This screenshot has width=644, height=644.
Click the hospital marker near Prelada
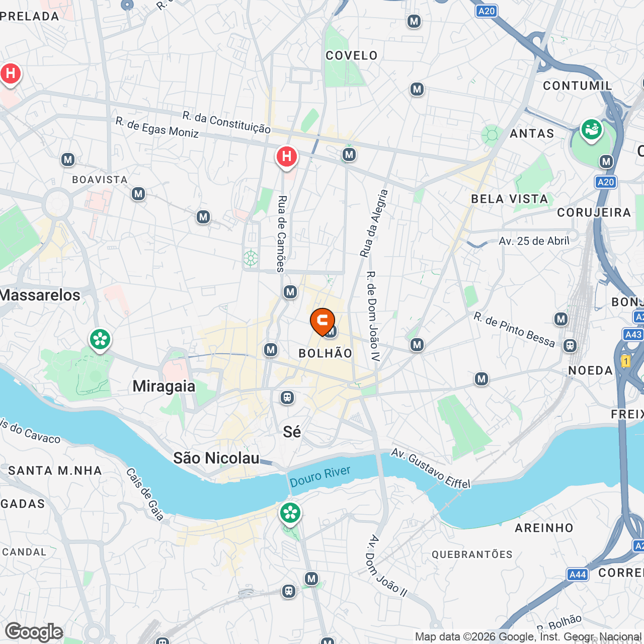[10, 74]
